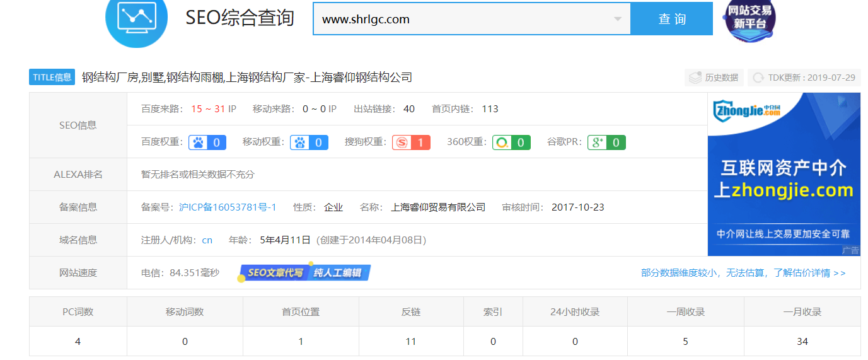Click Sogou S icon in 搜狗权重 badge
Screen dimensions: 868x360
point(402,142)
